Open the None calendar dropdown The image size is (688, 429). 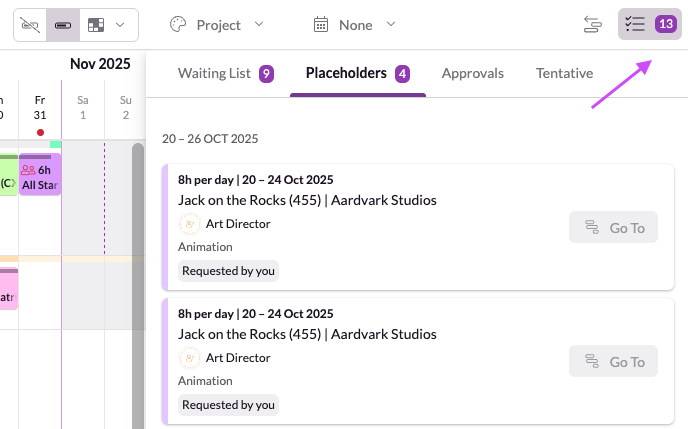tap(355, 24)
